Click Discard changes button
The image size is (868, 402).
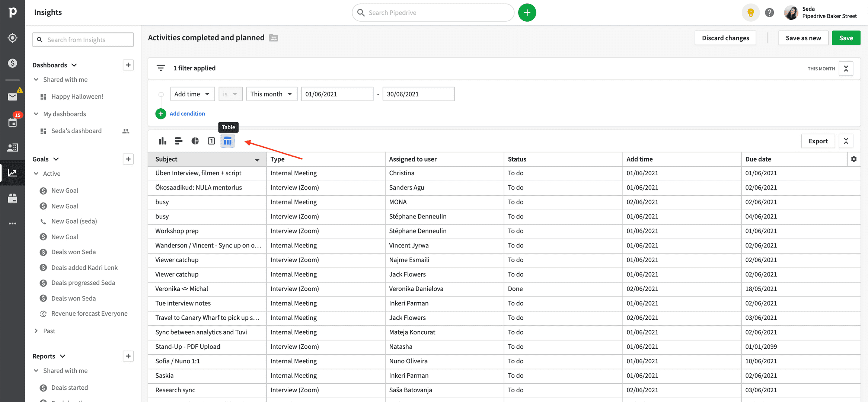pyautogui.click(x=725, y=38)
